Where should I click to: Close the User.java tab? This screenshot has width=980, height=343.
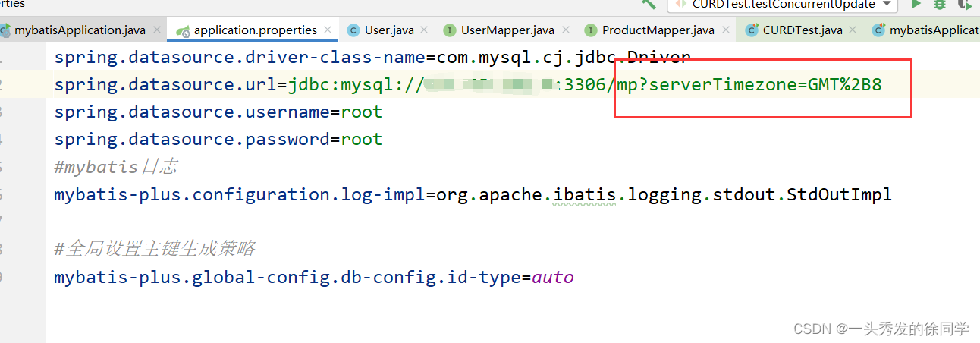pos(424,30)
